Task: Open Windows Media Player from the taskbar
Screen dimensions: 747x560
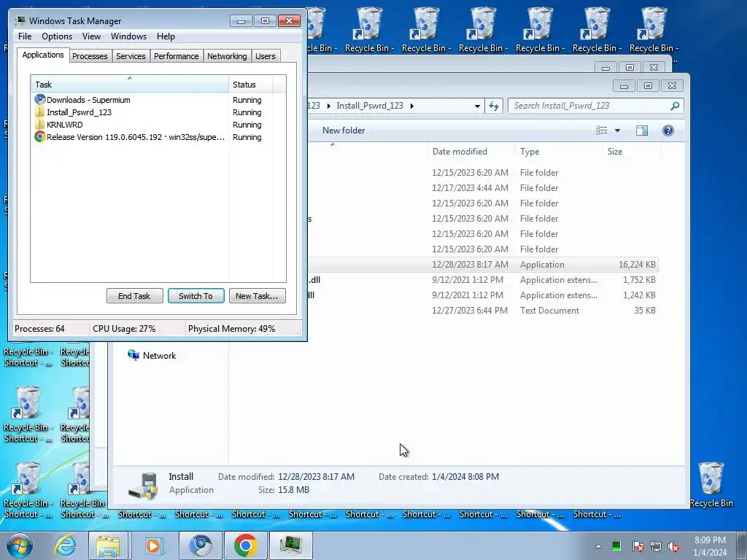Action: tap(153, 545)
